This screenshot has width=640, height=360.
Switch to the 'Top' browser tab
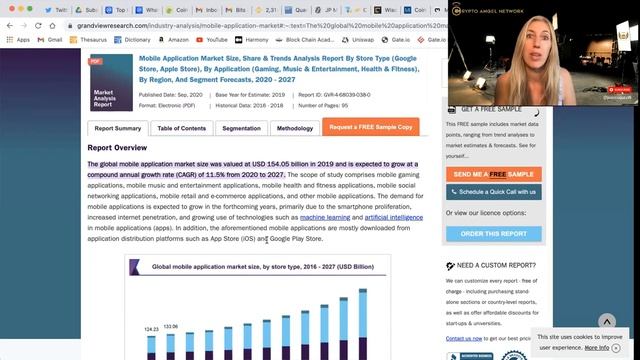click(x=116, y=10)
